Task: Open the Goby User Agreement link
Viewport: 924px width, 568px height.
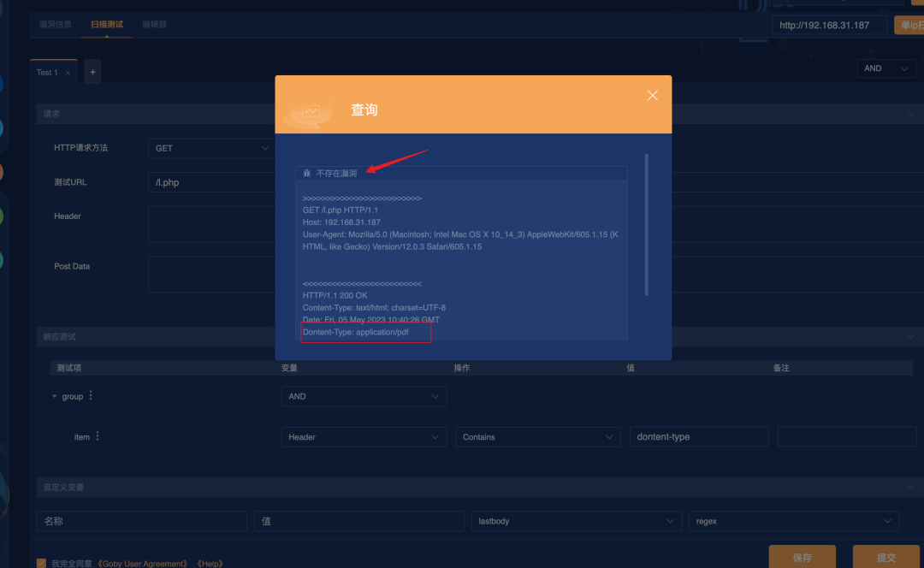Action: pyautogui.click(x=142, y=564)
